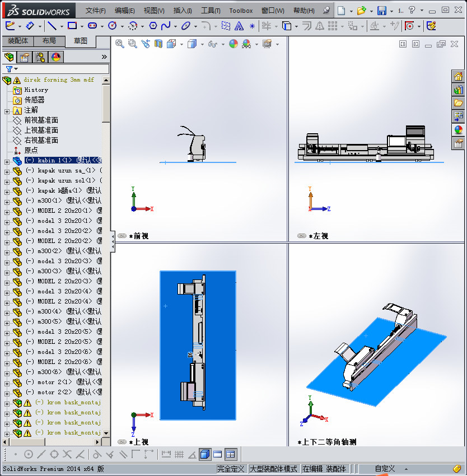Image resolution: width=467 pixels, height=476 pixels.
Task: Select the Line sketch tool
Action: pyautogui.click(x=52, y=26)
